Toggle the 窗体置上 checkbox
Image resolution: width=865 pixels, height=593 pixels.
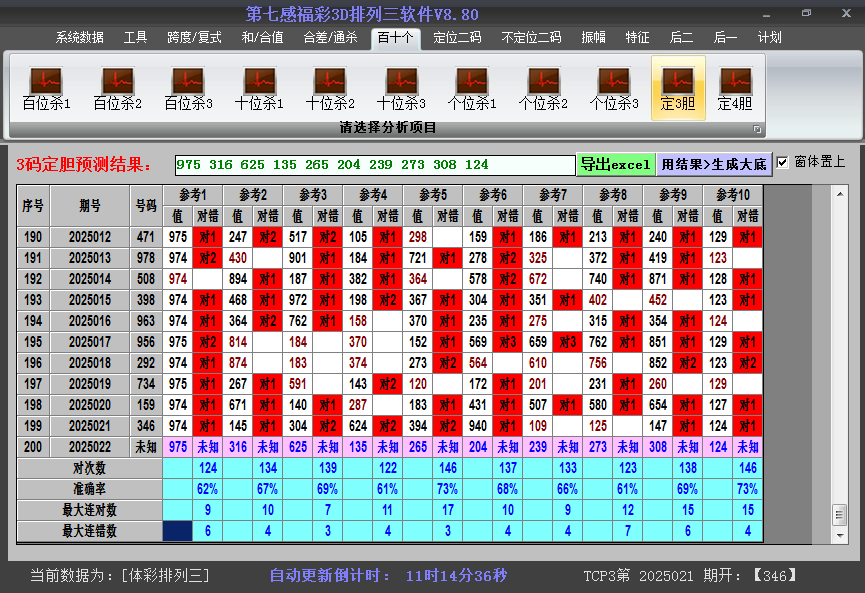(782, 163)
